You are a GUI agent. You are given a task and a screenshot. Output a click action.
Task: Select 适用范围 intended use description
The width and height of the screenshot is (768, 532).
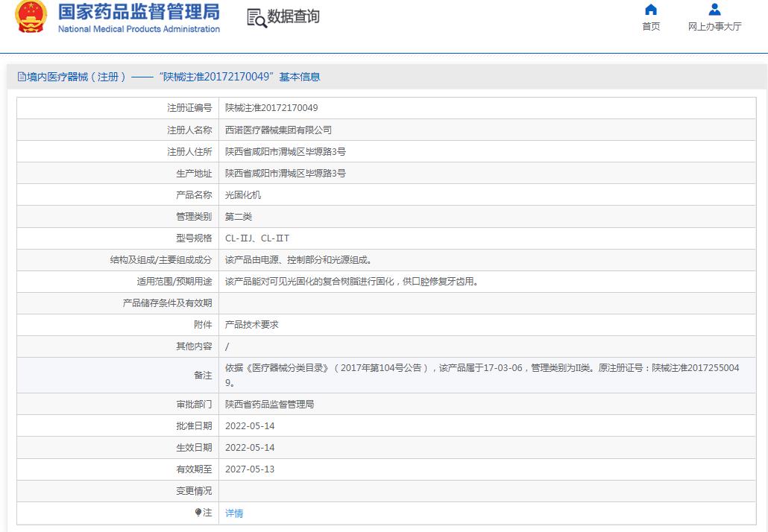point(352,282)
